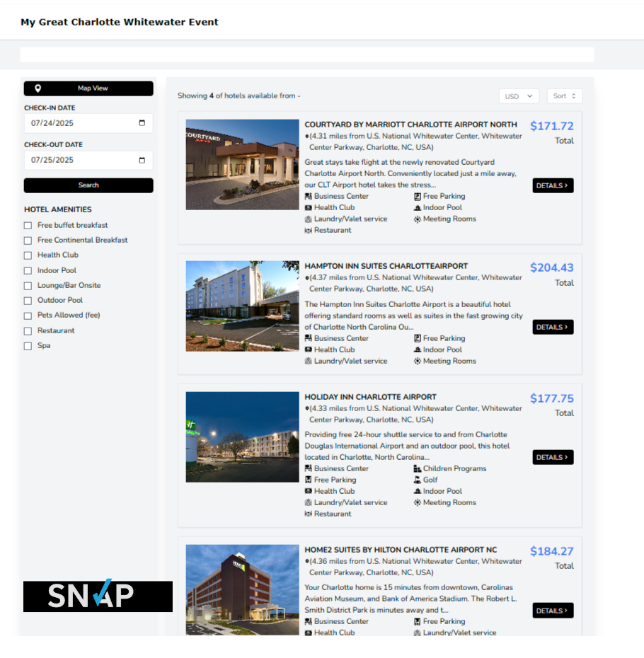The image size is (644, 658).
Task: Click Indoor Pool icon under Holiday Inn
Action: pyautogui.click(x=418, y=491)
